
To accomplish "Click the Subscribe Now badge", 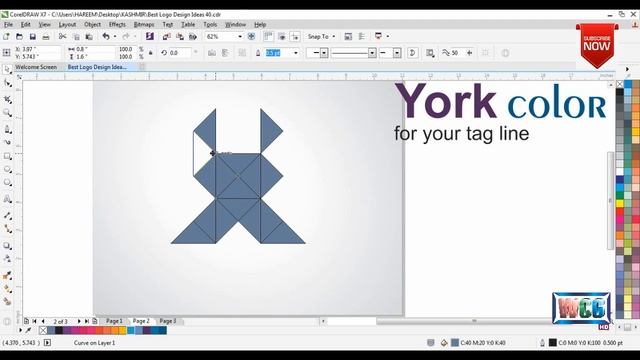I will pos(597,45).
